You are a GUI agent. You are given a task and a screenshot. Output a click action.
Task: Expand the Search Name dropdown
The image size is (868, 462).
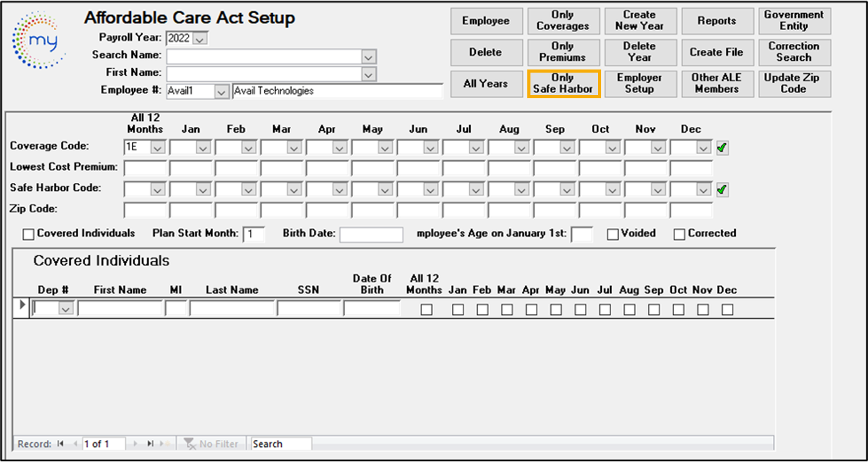click(369, 56)
